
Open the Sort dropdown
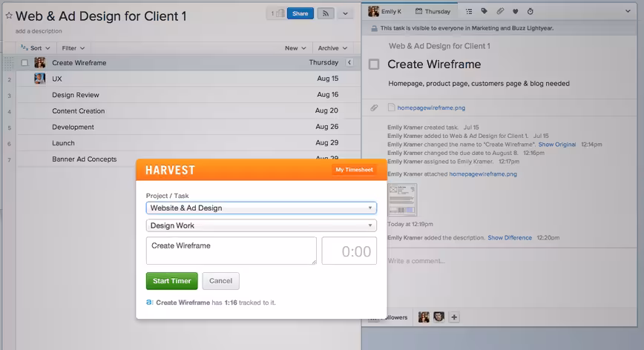(36, 48)
